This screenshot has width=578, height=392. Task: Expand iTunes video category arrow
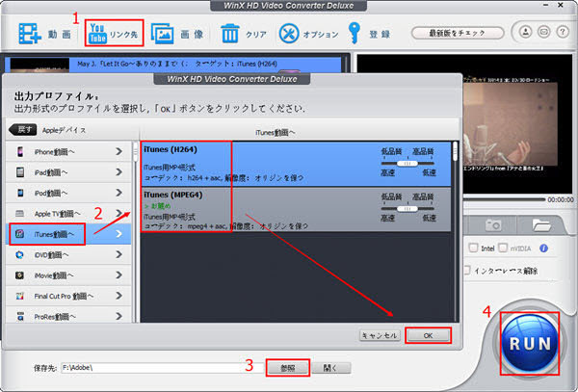[118, 234]
